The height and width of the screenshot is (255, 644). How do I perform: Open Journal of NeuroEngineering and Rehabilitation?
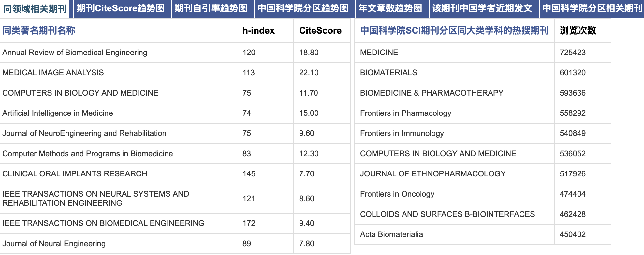84,133
